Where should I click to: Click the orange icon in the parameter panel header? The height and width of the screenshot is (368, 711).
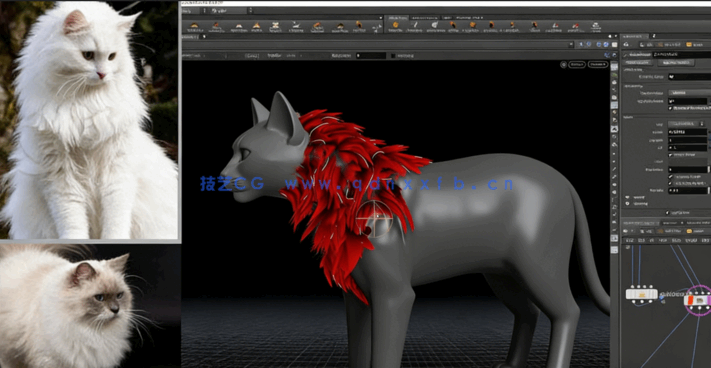pos(689,44)
